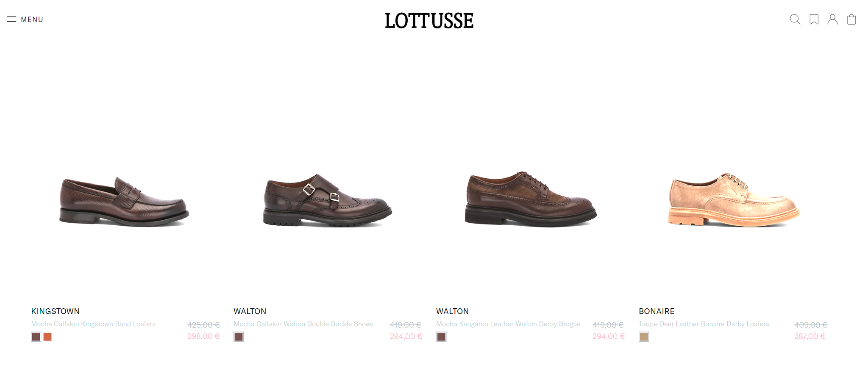View Walton double buckle shoe image
This screenshot has height=368, width=868.
click(x=327, y=200)
